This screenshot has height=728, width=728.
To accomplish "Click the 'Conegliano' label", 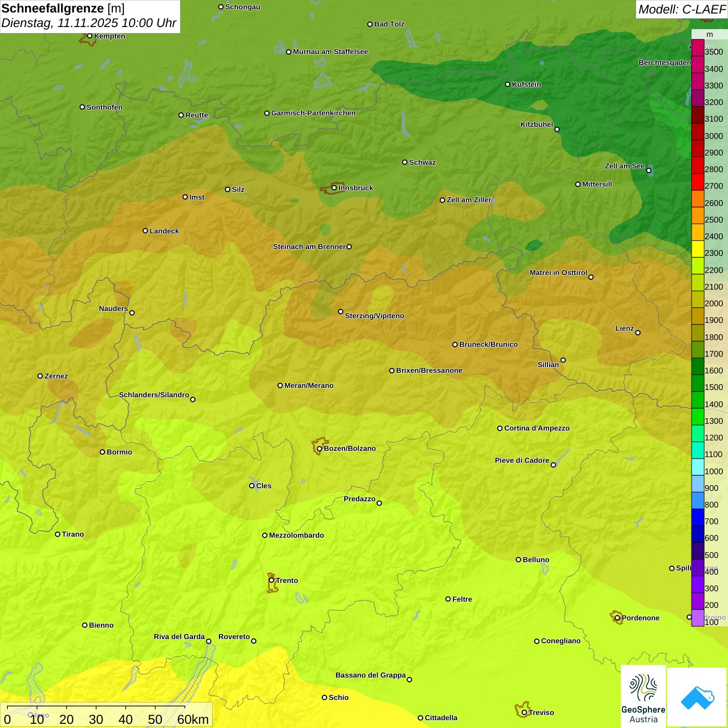I will point(561,641).
